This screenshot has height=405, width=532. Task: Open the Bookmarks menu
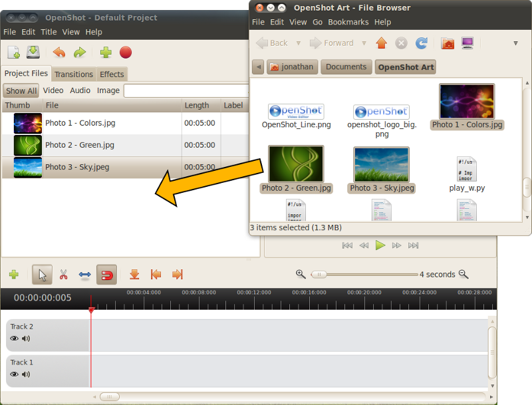348,22
